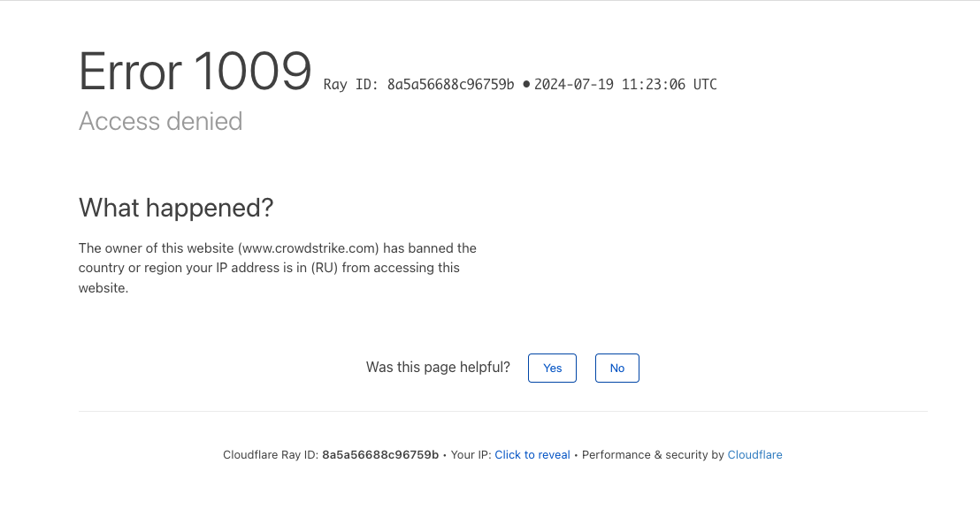The height and width of the screenshot is (532, 980).
Task: Click the Ray ID value beside the heading
Action: coord(450,85)
